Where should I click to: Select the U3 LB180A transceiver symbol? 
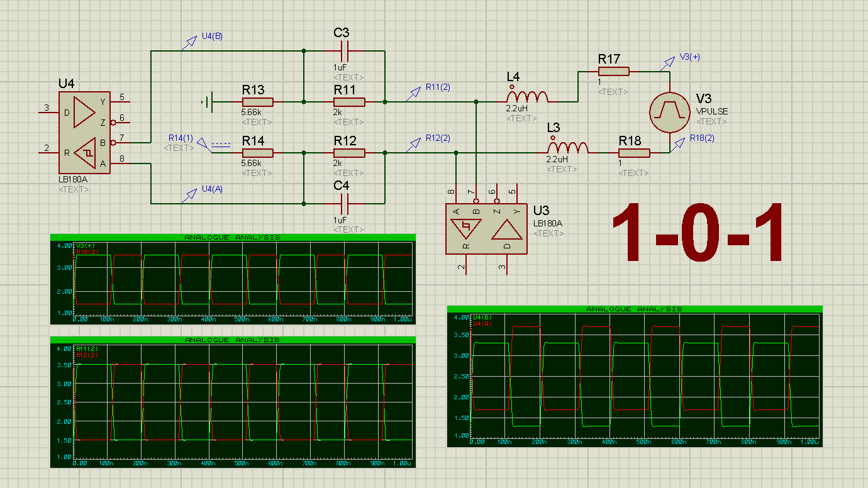(x=486, y=230)
